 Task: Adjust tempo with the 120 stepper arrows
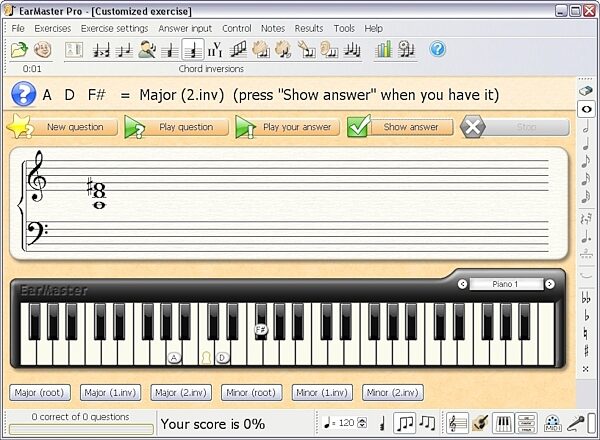coord(362,423)
